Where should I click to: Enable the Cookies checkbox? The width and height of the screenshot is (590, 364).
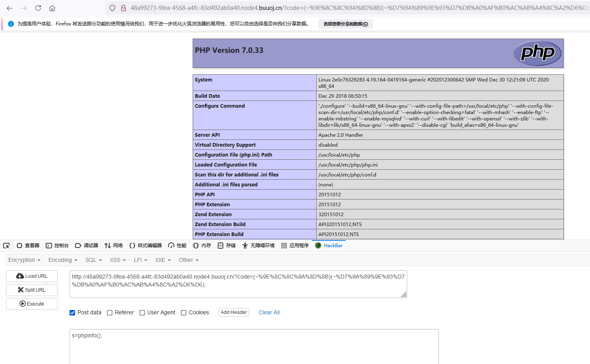click(184, 313)
